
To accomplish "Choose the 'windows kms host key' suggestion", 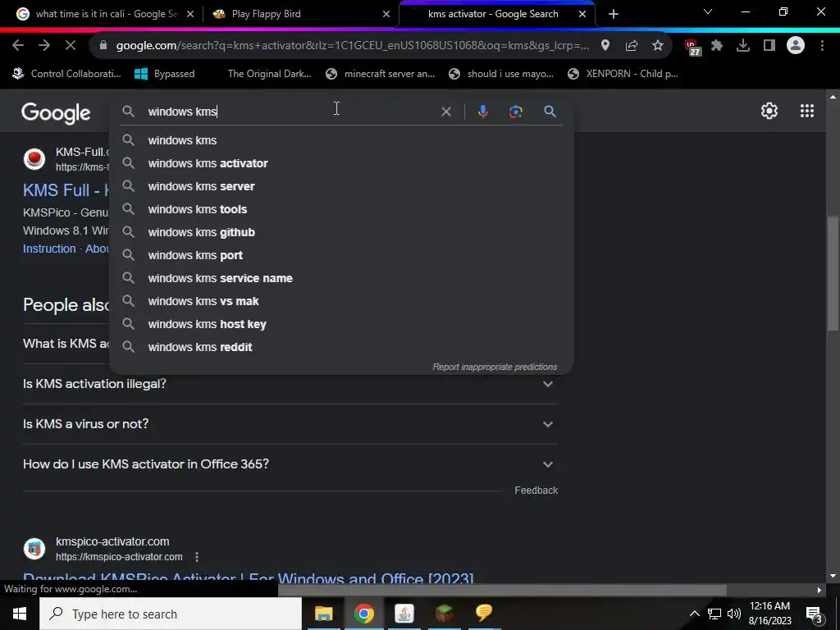I will pyautogui.click(x=342, y=325).
